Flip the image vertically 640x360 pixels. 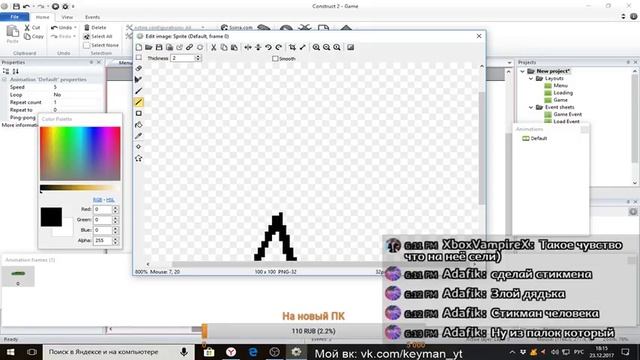point(258,47)
